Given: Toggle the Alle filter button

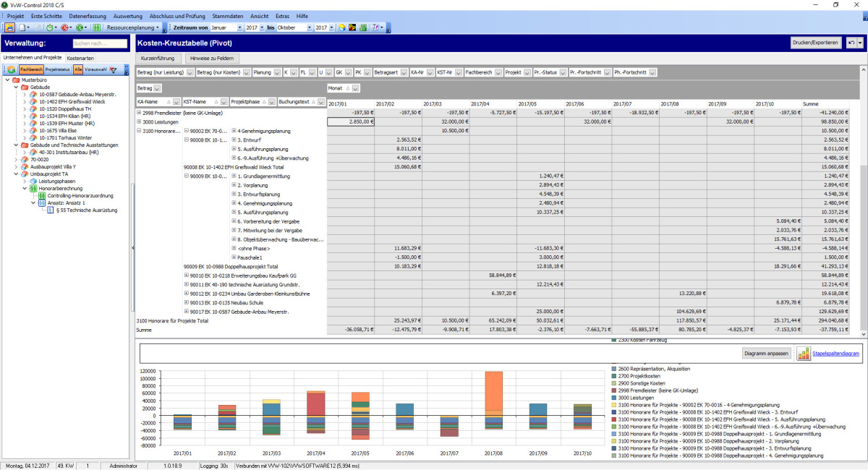Looking at the screenshot, I should tap(77, 69).
